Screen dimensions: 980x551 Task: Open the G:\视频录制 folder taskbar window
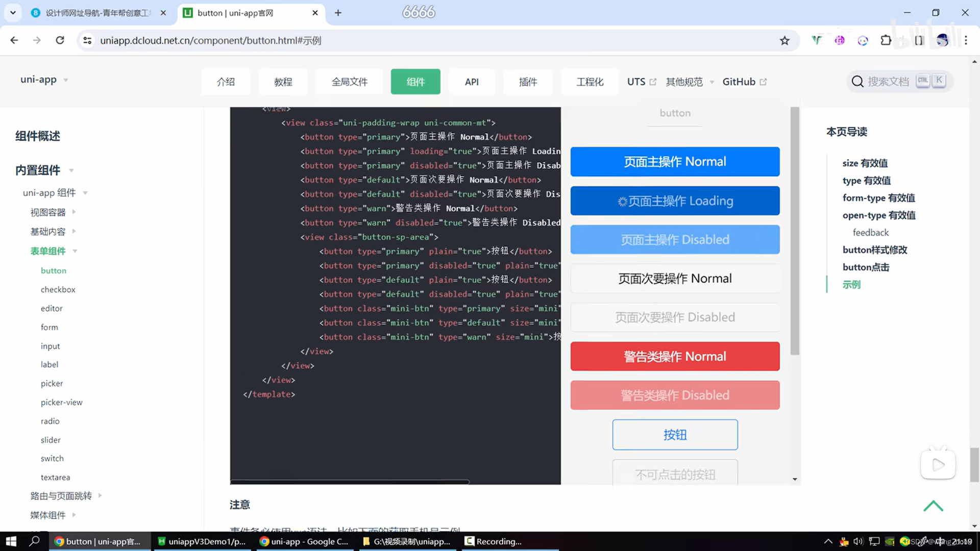[x=407, y=541]
